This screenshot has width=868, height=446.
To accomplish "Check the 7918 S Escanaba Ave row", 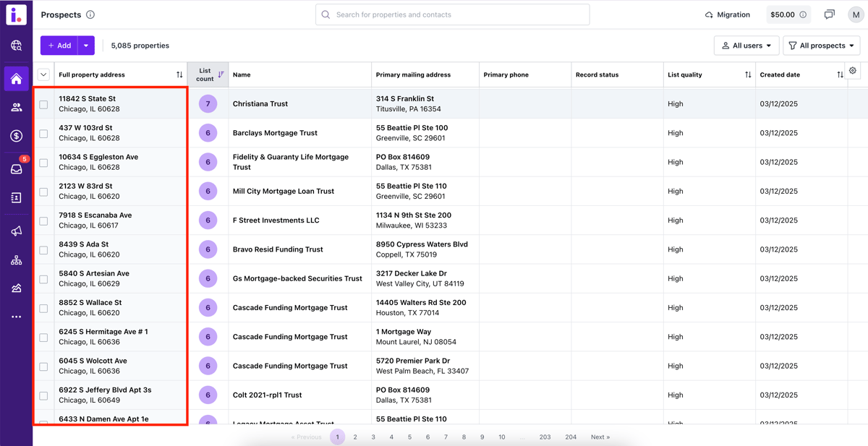I will (x=43, y=221).
